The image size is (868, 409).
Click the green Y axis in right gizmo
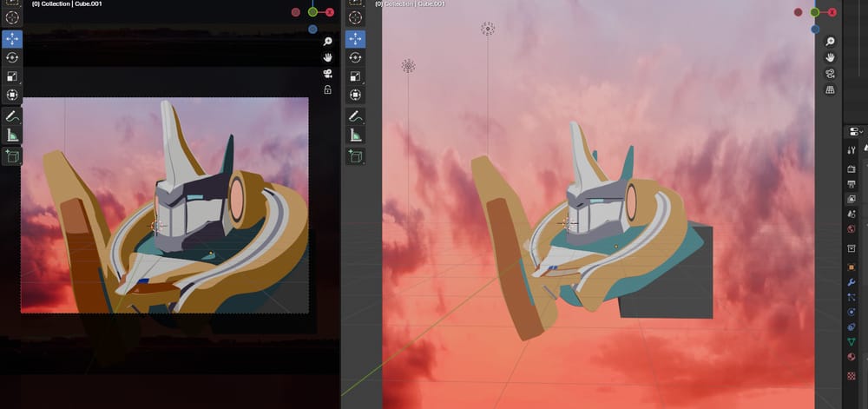tap(815, 12)
